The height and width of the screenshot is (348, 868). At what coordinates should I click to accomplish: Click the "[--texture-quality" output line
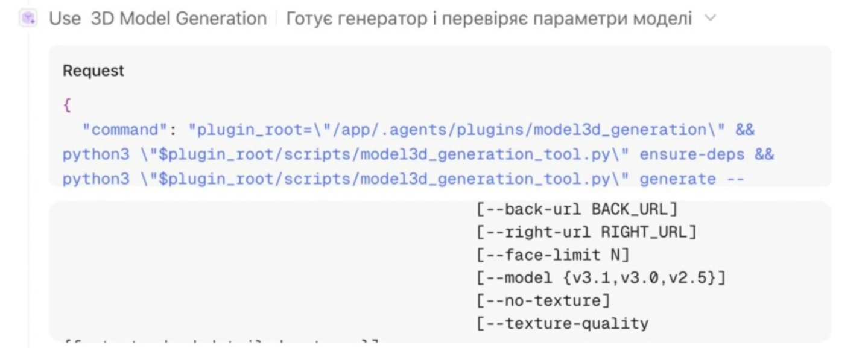click(562, 324)
